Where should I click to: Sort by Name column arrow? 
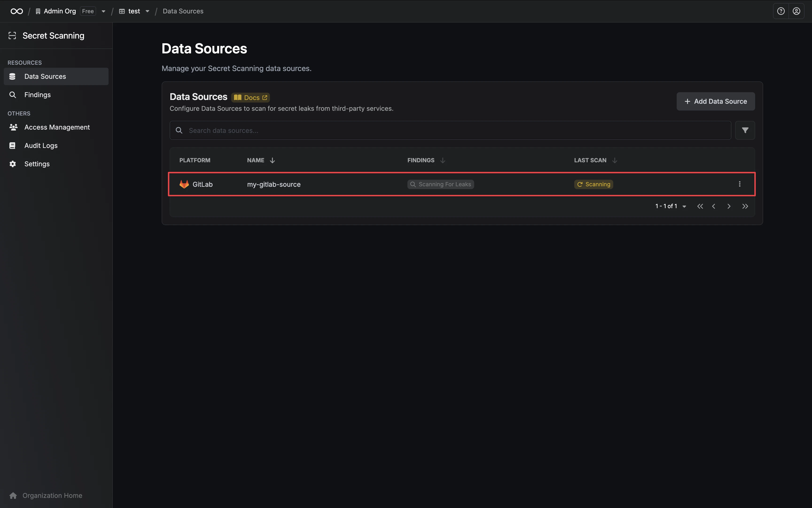click(273, 160)
